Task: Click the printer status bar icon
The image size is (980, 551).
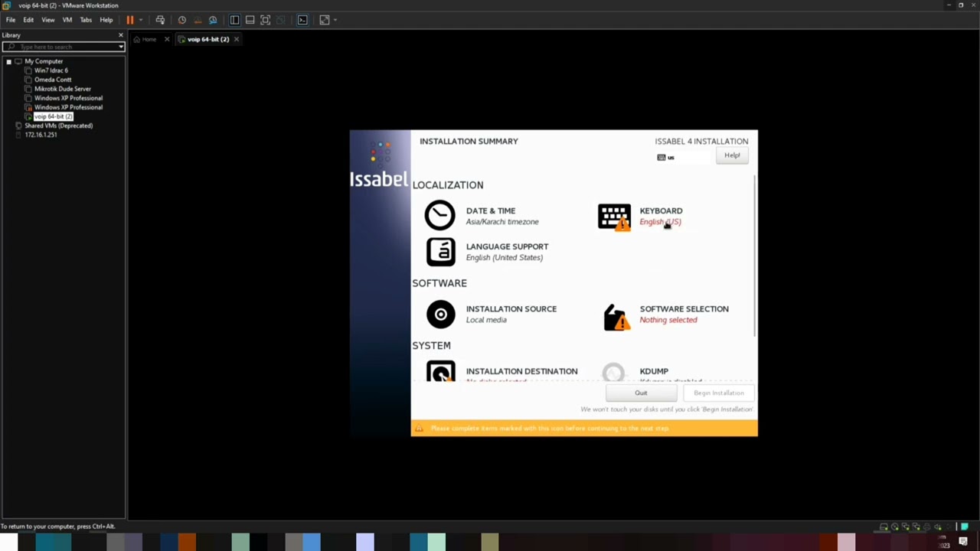Action: [926, 527]
